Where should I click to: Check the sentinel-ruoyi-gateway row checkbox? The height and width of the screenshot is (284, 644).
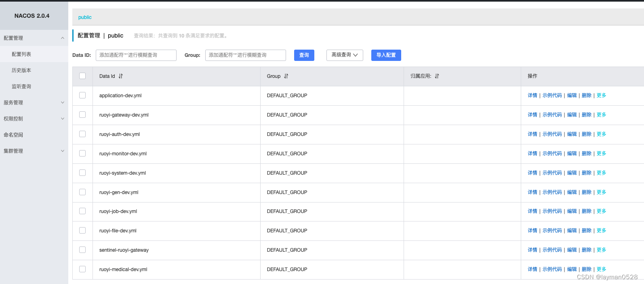pos(82,250)
